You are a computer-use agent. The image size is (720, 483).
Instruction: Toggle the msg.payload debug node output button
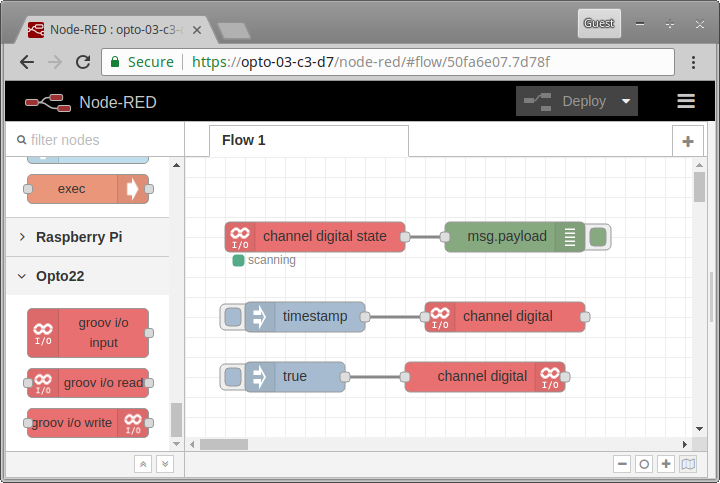(598, 237)
